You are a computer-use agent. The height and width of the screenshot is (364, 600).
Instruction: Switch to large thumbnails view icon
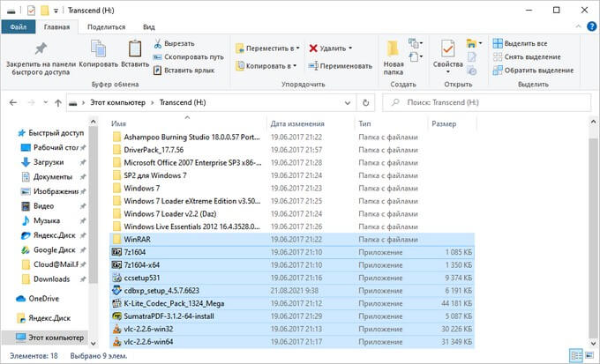point(589,355)
